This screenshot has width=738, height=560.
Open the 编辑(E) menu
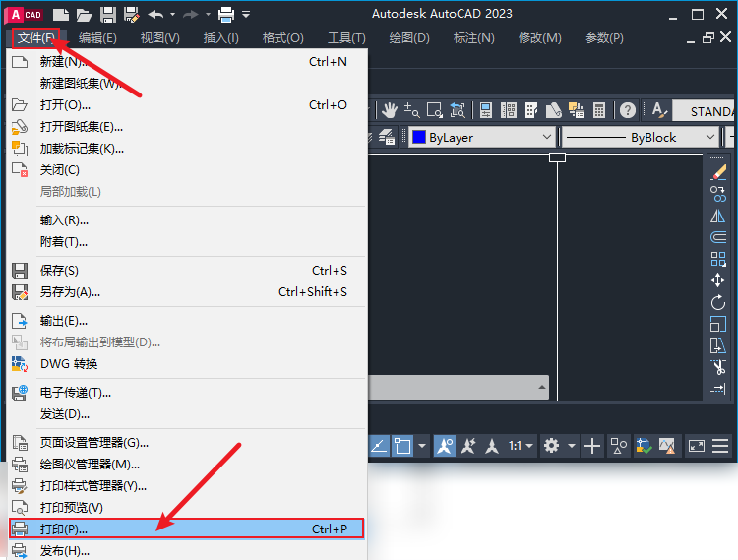(x=97, y=38)
